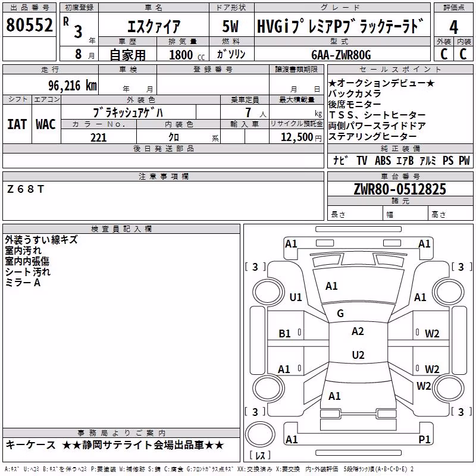Click アルミ in genuine equipment
476x476 pixels.
pos(428,160)
